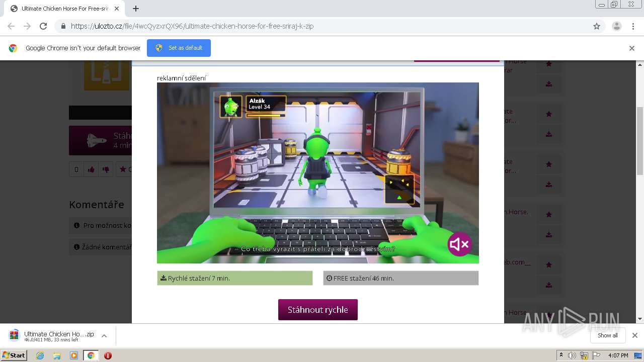Choose 'FREE stažení 46 min.' option
The width and height of the screenshot is (644, 362).
401,278
